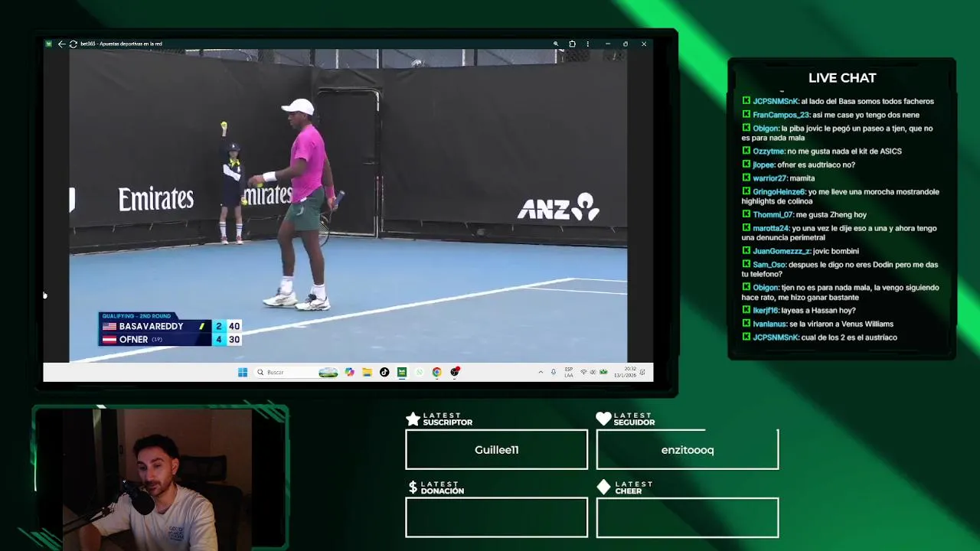This screenshot has height=551, width=980.
Task: Click the tennis match video stream
Action: 348,205
